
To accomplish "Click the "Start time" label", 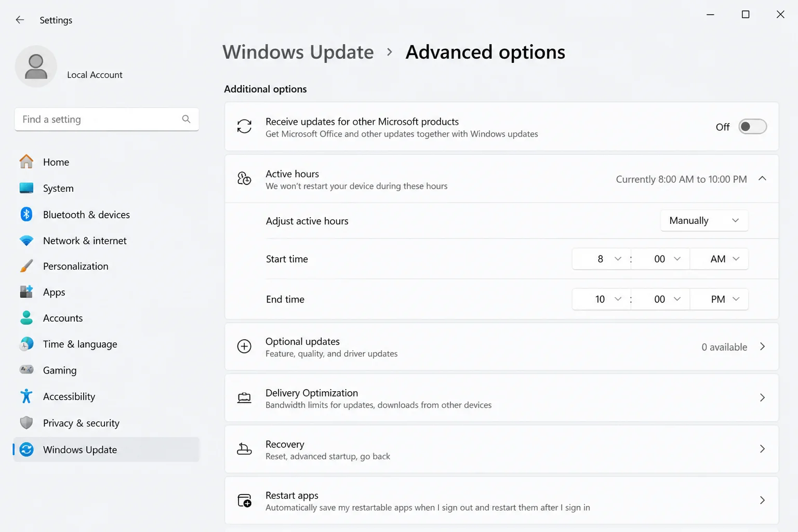I will pyautogui.click(x=287, y=259).
